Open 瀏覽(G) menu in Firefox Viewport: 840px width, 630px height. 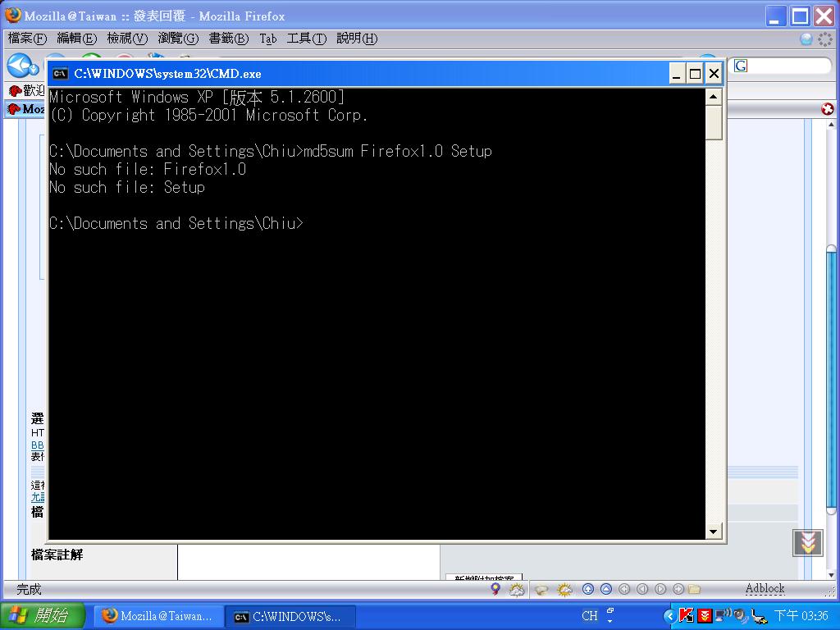click(x=178, y=39)
